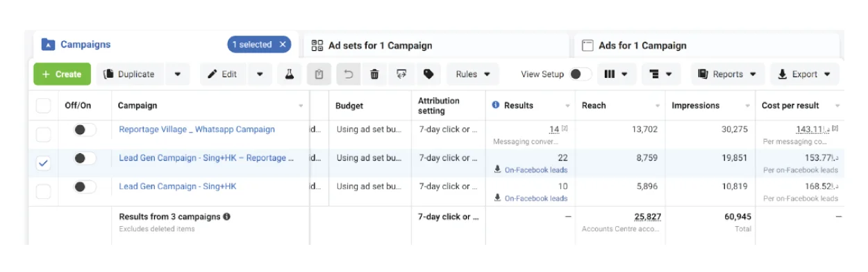The image size is (868, 272).
Task: Turn on Lead Gen Sing+HK – Reportage toggle
Action: (85, 158)
